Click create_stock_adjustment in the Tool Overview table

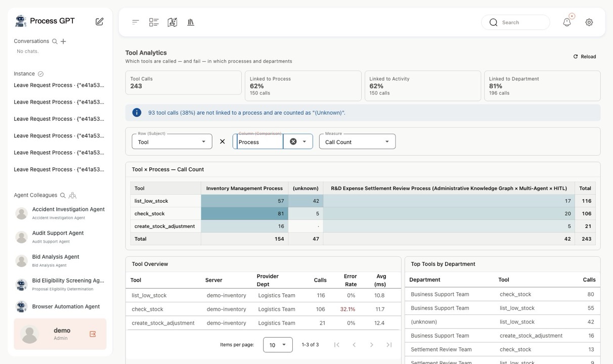(163, 323)
